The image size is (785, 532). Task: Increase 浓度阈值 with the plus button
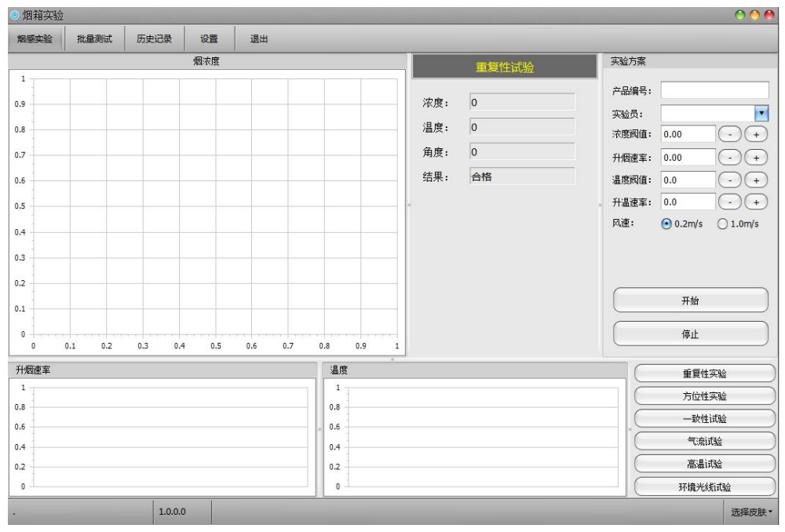[756, 134]
